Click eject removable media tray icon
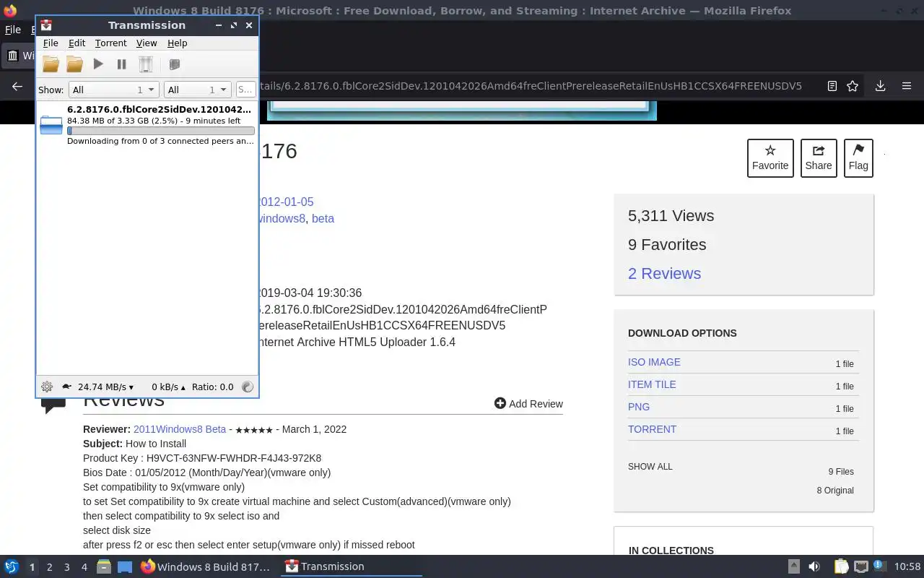The height and width of the screenshot is (578, 924). (793, 566)
